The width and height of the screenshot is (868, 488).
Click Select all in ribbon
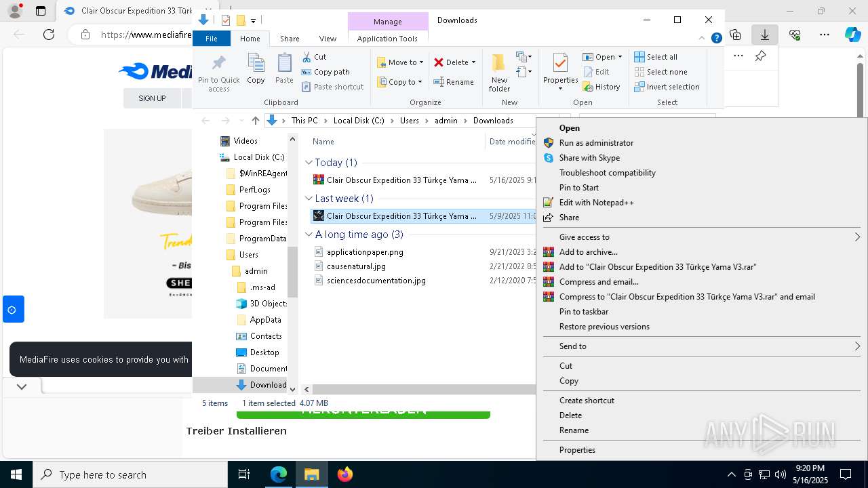point(656,57)
